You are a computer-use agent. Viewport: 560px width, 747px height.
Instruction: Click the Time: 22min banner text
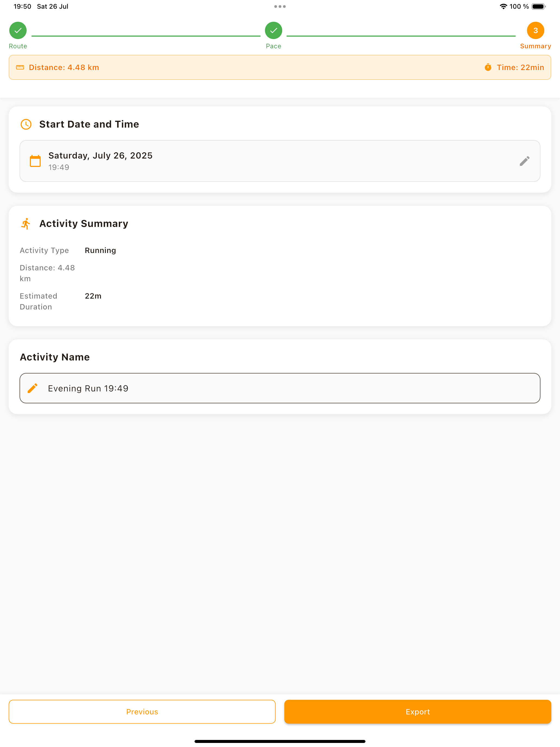point(520,67)
